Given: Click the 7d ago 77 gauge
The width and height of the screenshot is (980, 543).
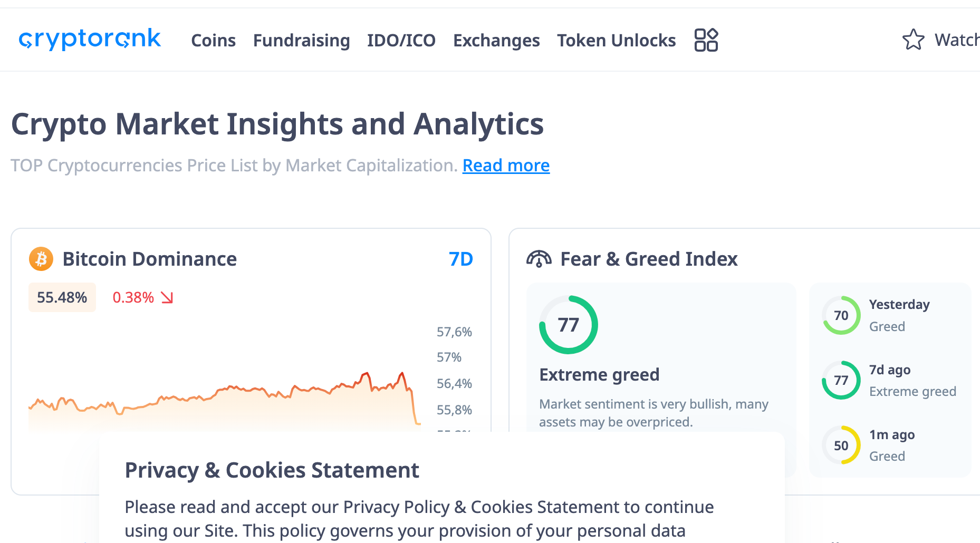Looking at the screenshot, I should (x=841, y=380).
